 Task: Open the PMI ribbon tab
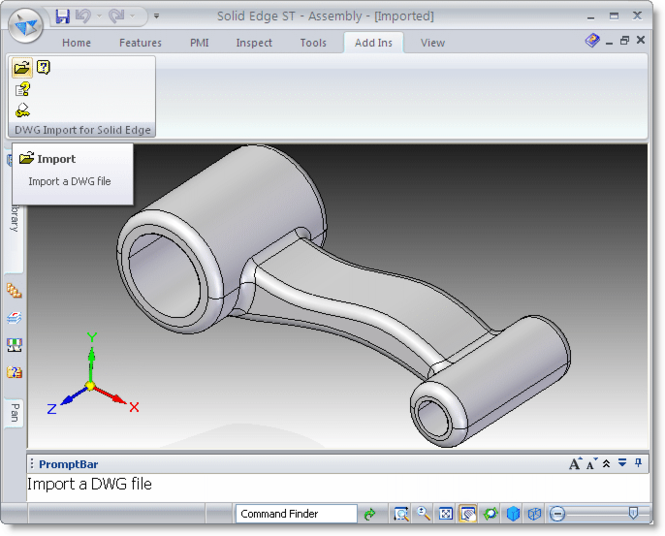[x=199, y=43]
